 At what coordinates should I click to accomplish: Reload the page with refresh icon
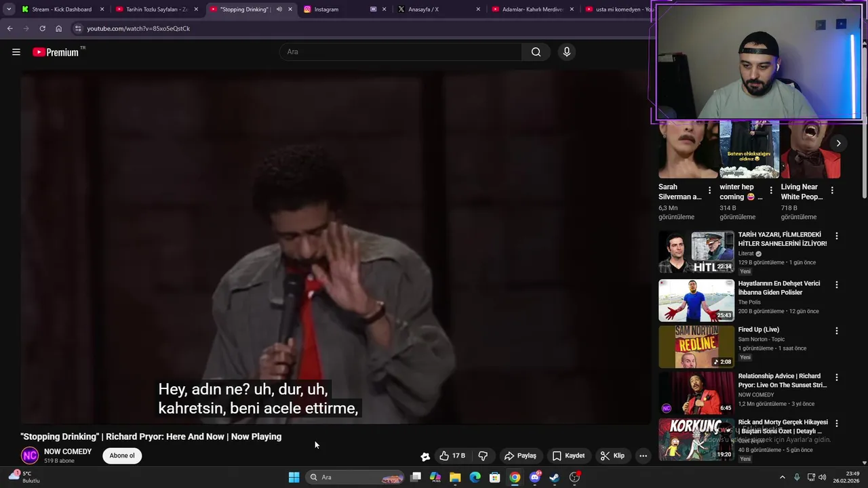point(42,28)
